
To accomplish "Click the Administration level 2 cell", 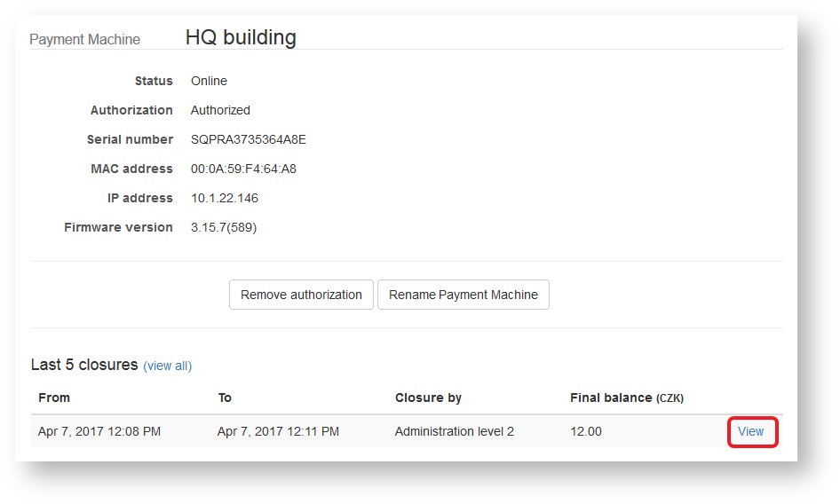I will click(455, 431).
